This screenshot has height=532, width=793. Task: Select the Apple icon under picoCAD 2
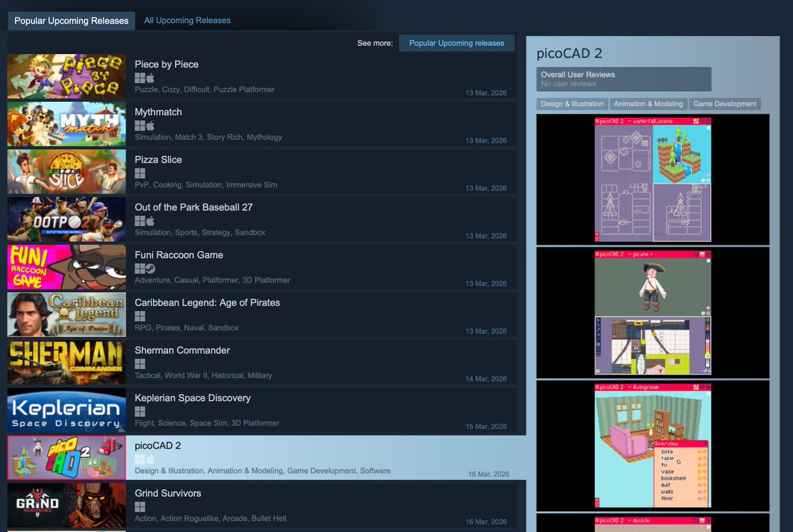[x=149, y=459]
